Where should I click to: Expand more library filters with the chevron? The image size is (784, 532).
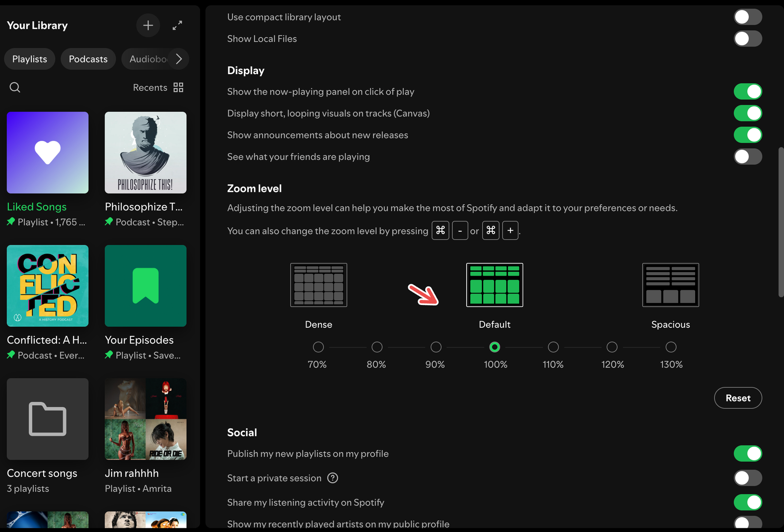pyautogui.click(x=179, y=58)
